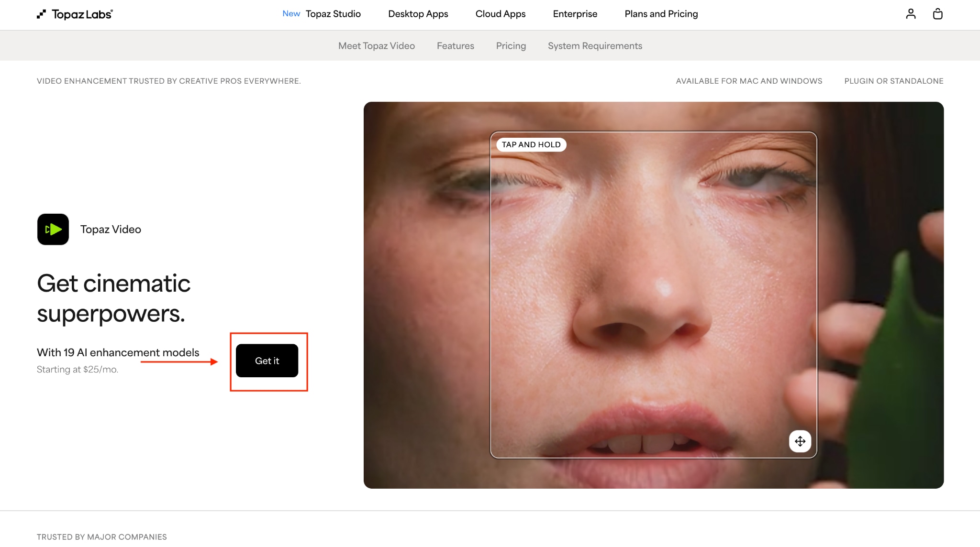Open the Enterprise menu
Screen dimensions: 980x547
tap(575, 14)
